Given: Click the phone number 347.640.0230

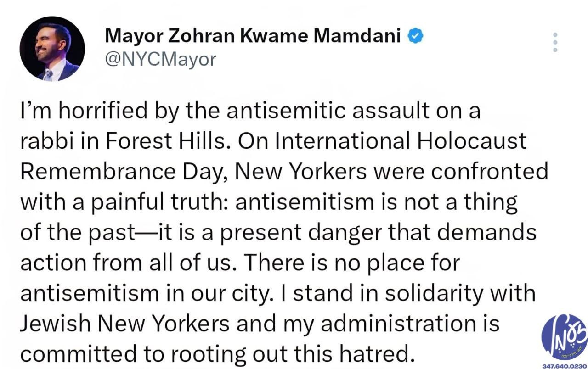Looking at the screenshot, I should 565,366.
